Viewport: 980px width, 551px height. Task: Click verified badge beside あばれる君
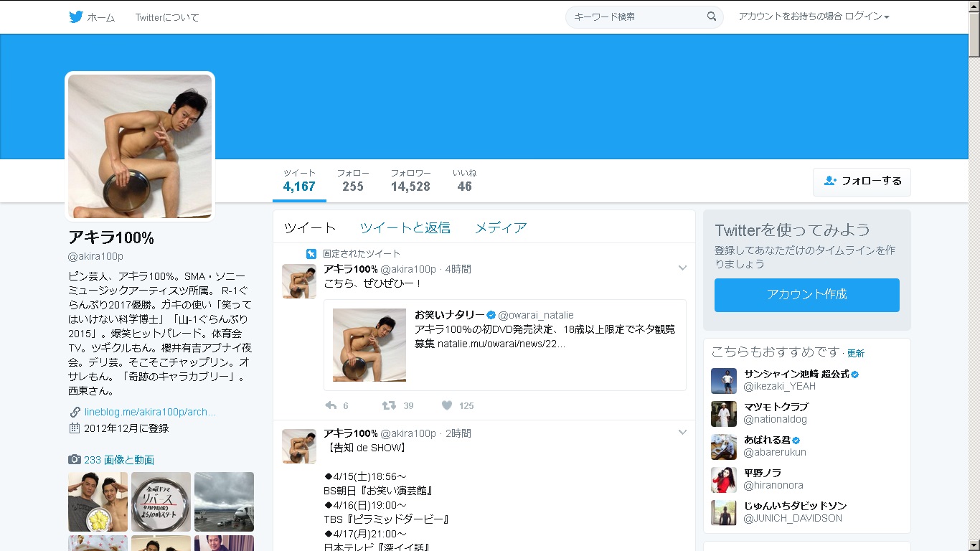point(796,441)
